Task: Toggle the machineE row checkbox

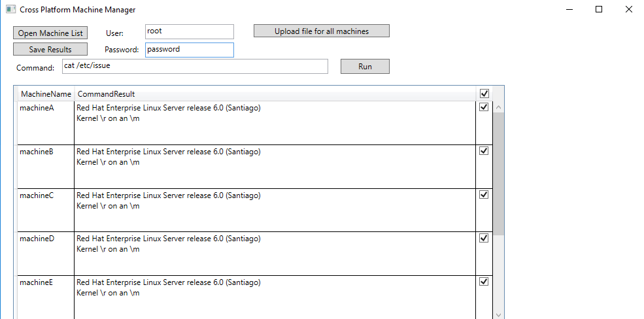Action: click(x=484, y=282)
